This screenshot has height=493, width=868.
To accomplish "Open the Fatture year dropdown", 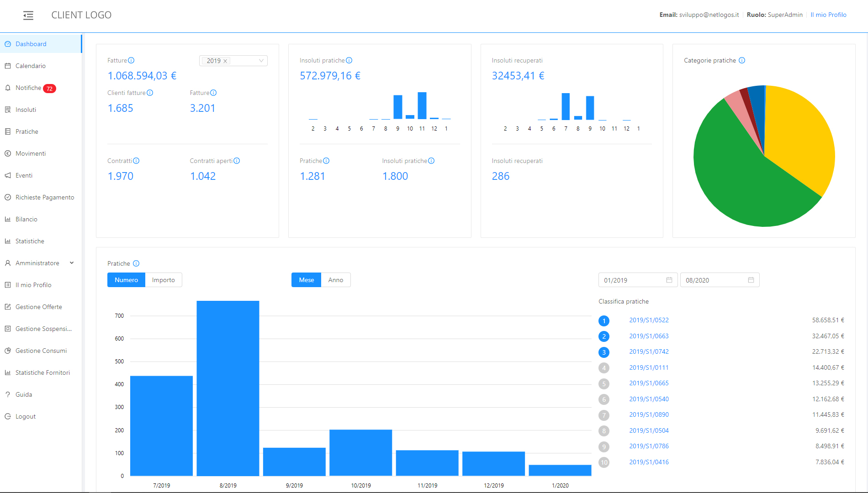I will (261, 61).
